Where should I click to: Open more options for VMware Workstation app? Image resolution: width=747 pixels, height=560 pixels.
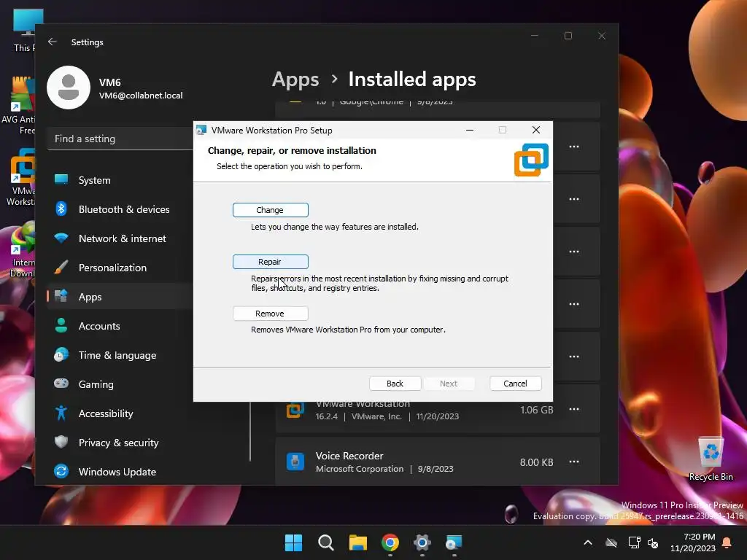tap(574, 410)
